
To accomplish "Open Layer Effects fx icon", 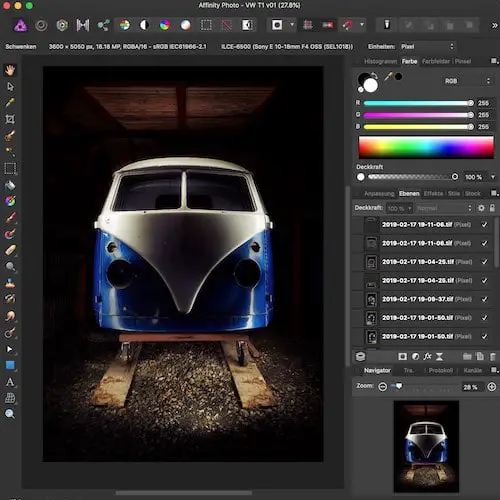I will (427, 357).
